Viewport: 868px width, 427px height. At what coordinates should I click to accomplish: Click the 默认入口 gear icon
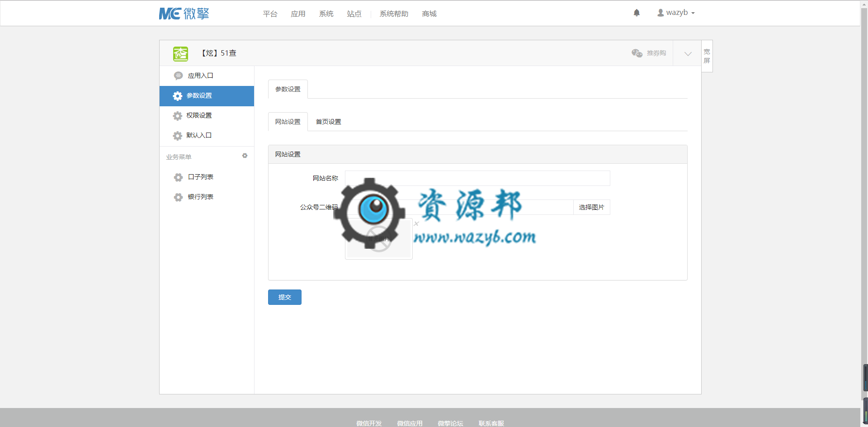[x=178, y=136]
